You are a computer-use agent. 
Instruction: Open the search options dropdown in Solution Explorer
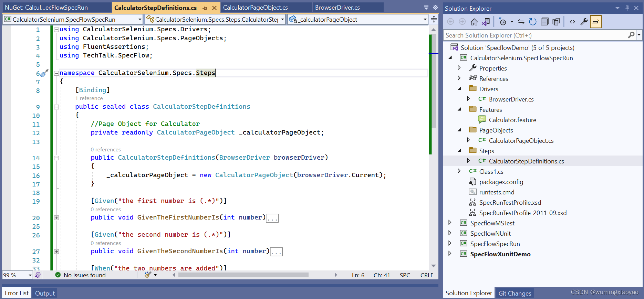[639, 35]
